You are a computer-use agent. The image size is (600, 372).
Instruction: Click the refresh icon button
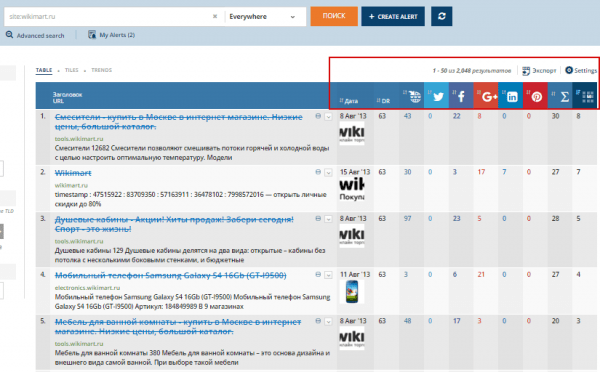tap(441, 16)
